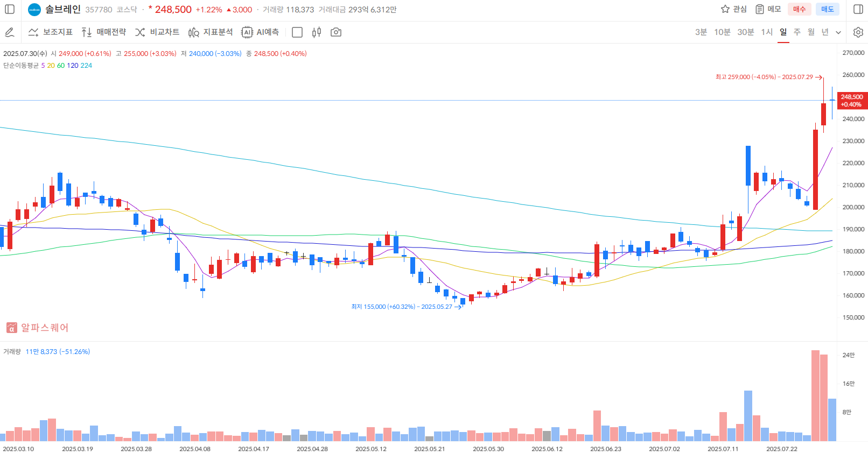
Task: Click 단순이동평균 indicator label
Action: [21, 65]
